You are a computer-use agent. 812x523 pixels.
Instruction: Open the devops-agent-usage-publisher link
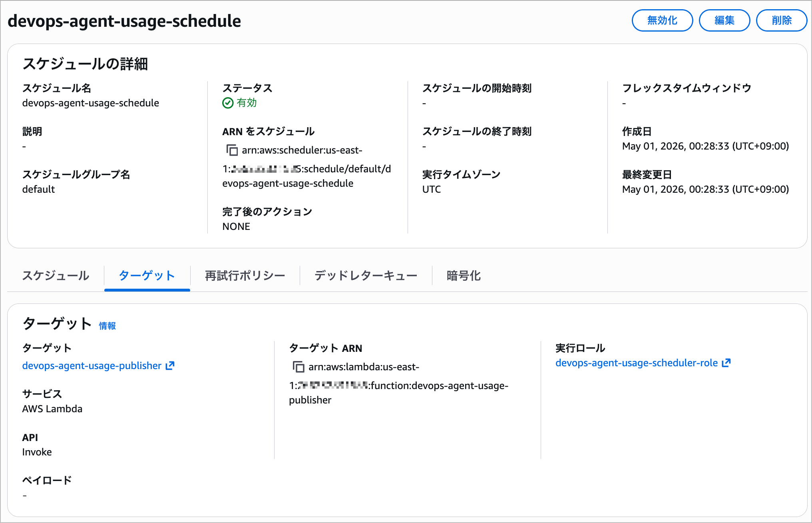pyautogui.click(x=92, y=365)
